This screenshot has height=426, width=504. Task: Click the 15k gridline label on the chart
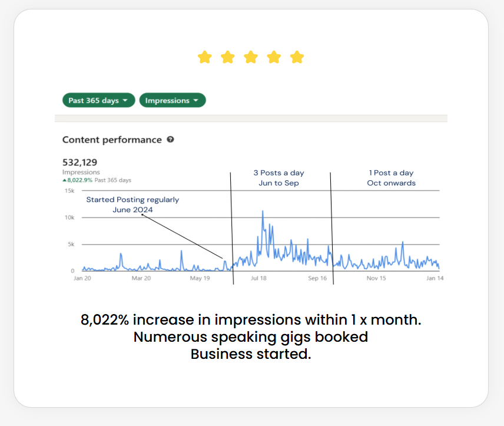(x=69, y=190)
